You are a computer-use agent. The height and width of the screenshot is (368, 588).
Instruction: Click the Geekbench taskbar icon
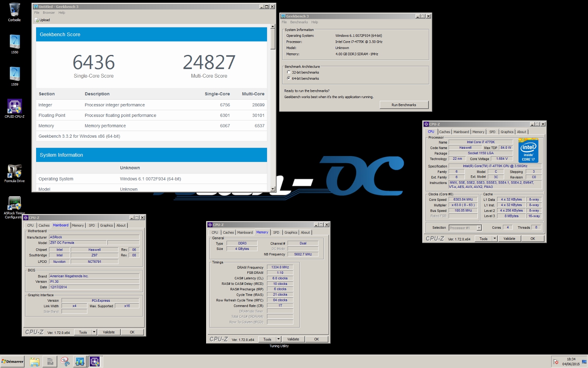(80, 361)
